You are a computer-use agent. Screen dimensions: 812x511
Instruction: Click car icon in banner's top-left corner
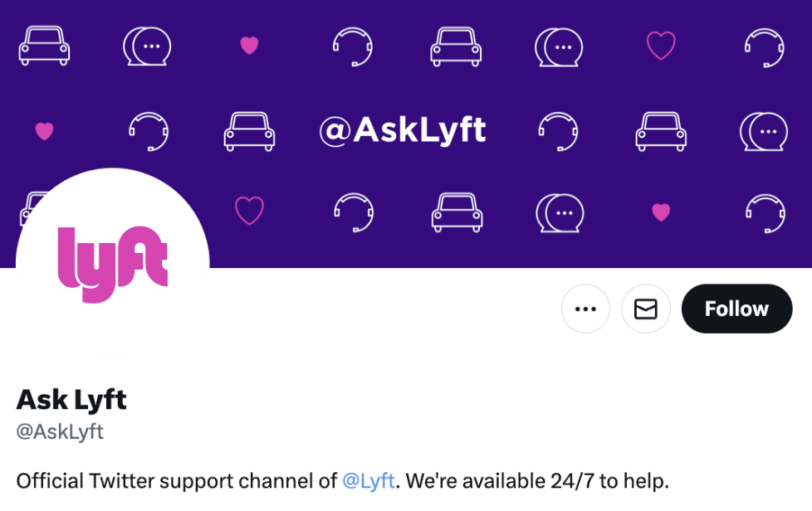pos(44,46)
